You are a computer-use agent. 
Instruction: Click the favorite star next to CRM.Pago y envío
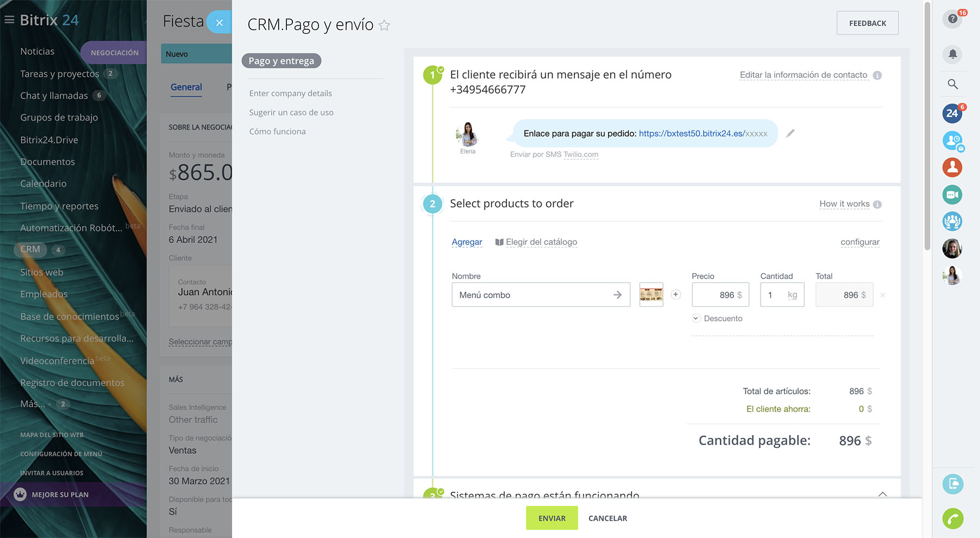pyautogui.click(x=384, y=25)
